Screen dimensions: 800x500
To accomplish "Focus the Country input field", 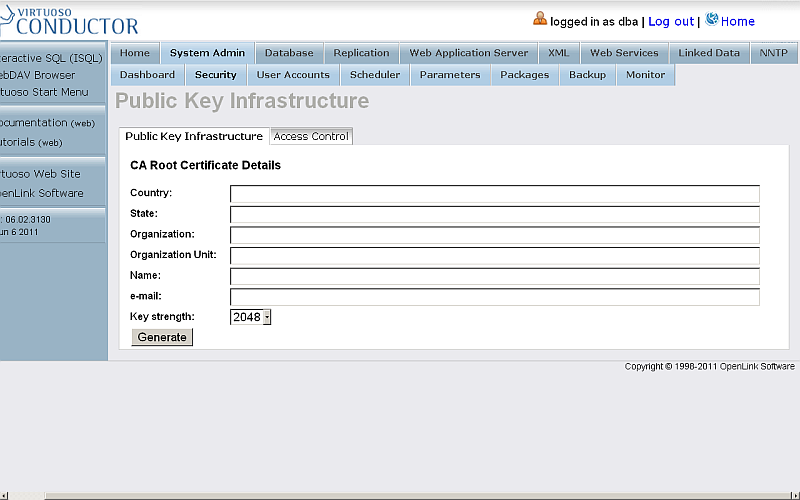I will (494, 193).
